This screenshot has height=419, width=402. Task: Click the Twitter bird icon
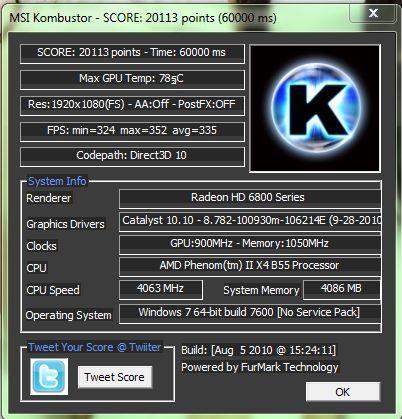click(x=49, y=376)
